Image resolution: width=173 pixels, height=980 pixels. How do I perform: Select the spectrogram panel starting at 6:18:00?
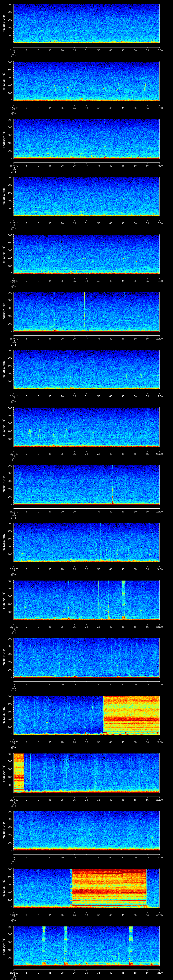[x=86, y=254]
